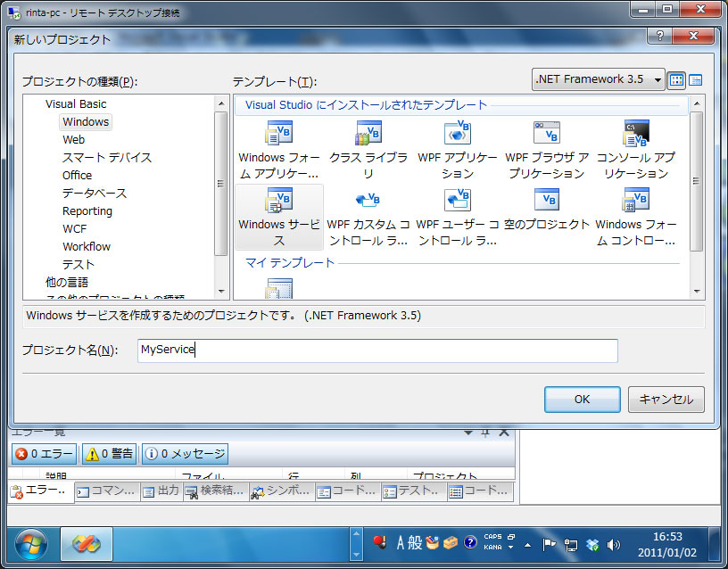
Task: Select the コンソール アプリケーション template
Action: (x=635, y=150)
